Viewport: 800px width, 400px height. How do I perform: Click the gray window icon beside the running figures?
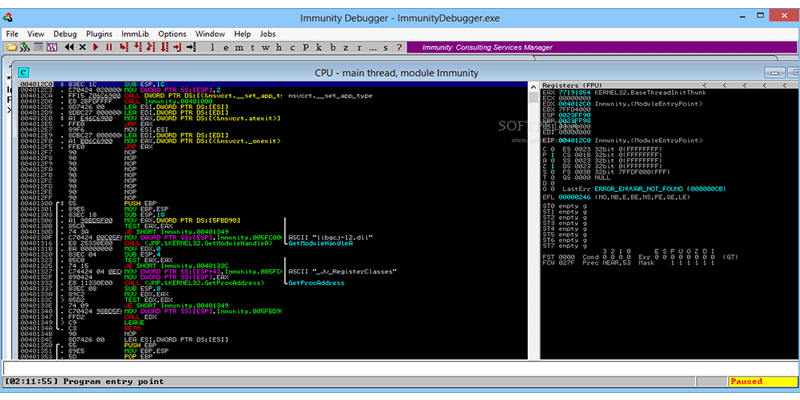38,47
